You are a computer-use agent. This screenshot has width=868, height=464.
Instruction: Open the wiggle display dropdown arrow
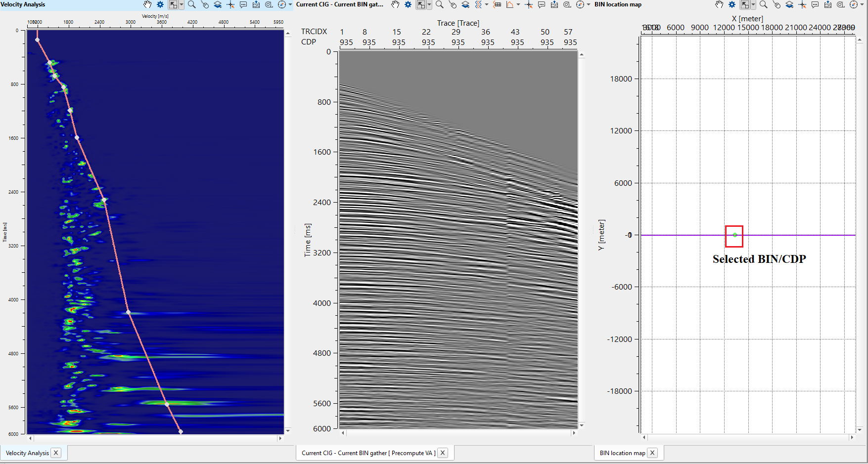coord(487,4)
